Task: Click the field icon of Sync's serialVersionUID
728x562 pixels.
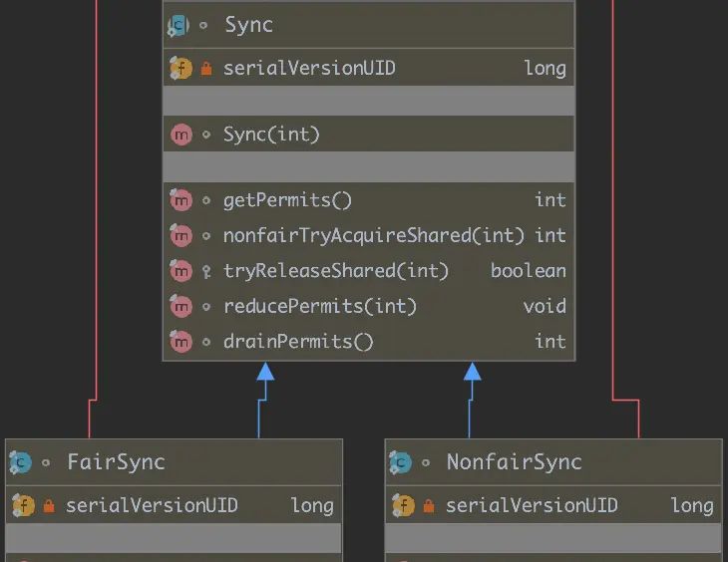Action: [181, 68]
